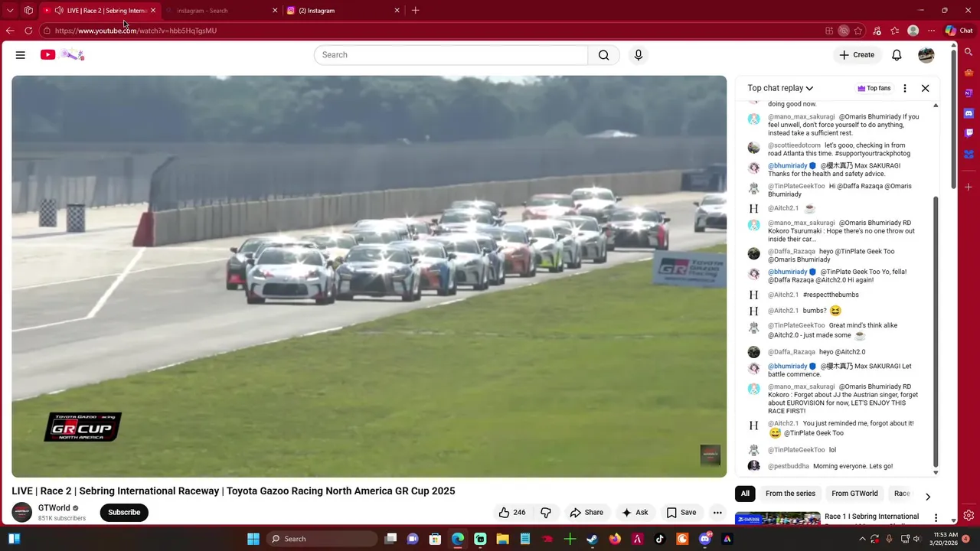
Task: Click the search magnifier button
Action: point(604,55)
